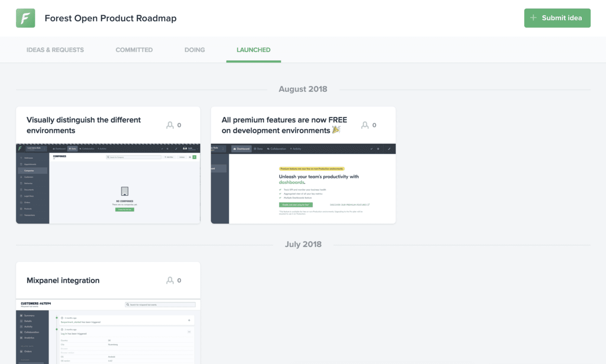Click the Submit idea button
The width and height of the screenshot is (606, 364).
[x=558, y=18]
